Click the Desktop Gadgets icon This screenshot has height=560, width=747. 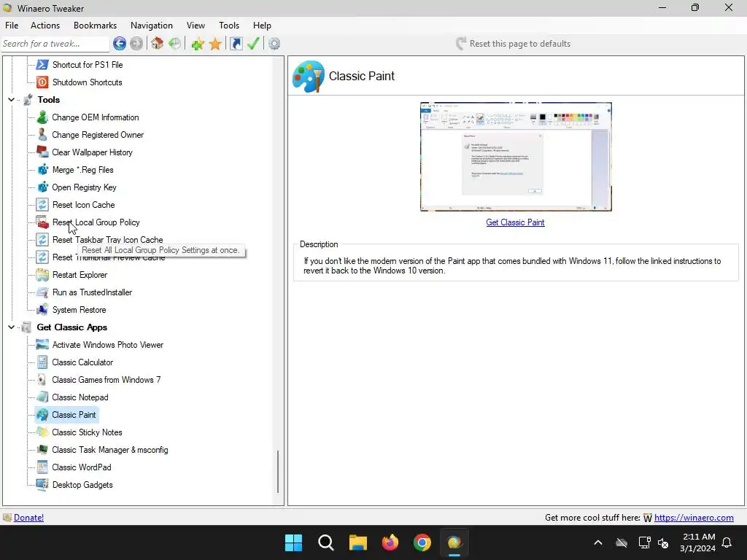[x=42, y=485]
